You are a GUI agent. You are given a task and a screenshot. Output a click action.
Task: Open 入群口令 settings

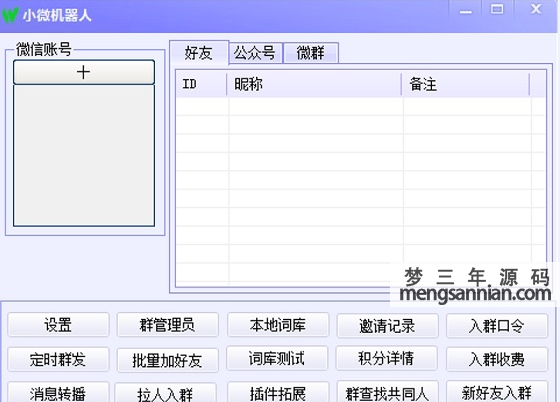pyautogui.click(x=497, y=326)
